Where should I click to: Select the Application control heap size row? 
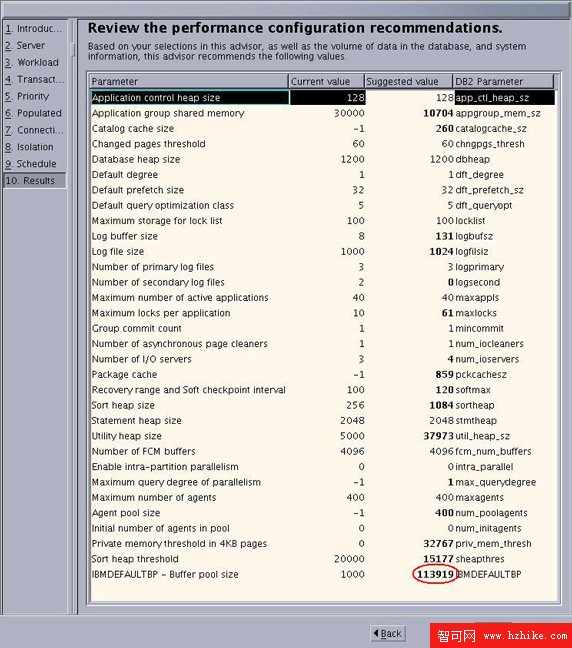323,98
